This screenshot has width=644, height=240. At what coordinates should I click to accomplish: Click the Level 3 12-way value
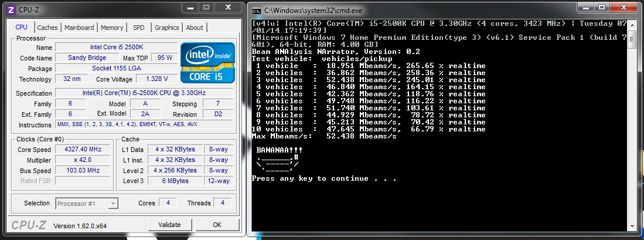(219, 180)
